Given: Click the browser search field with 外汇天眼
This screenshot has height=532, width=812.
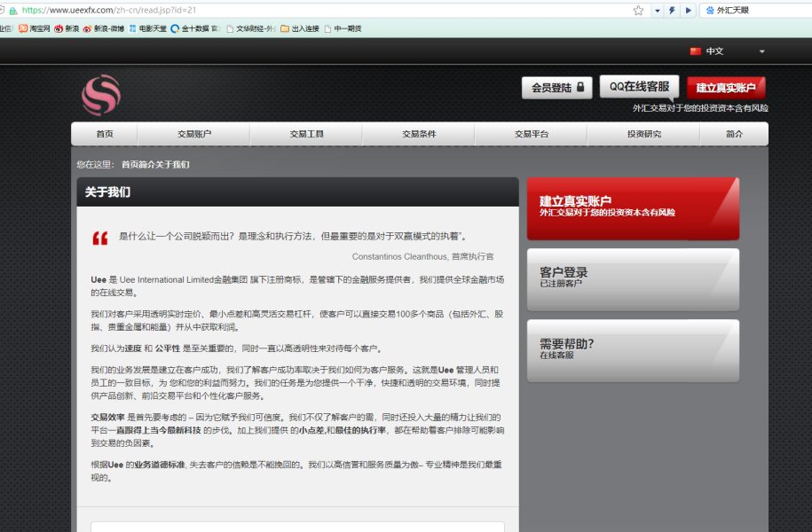Looking at the screenshot, I should tap(759, 11).
